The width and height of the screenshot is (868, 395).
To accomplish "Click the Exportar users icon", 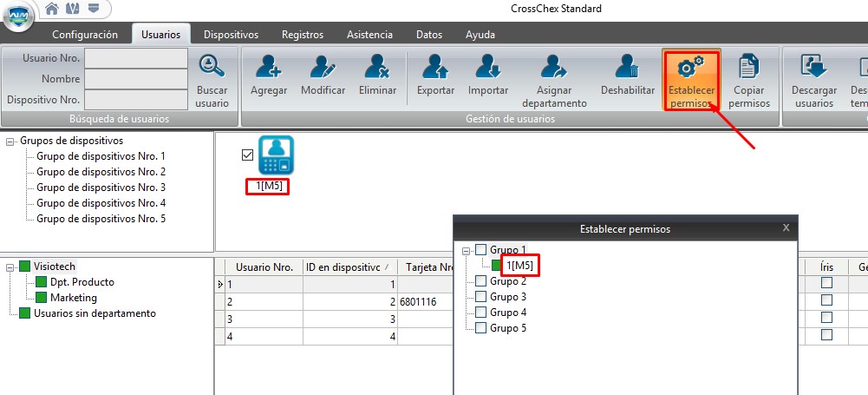I will coord(435,67).
